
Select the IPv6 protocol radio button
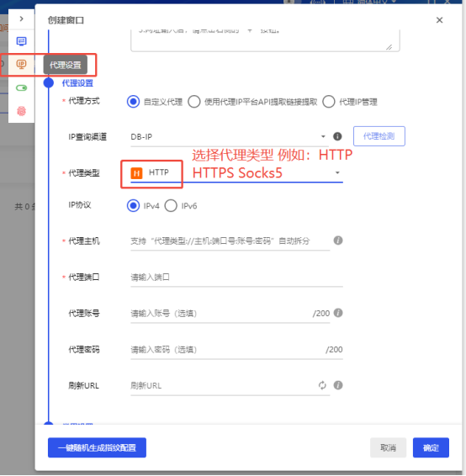pyautogui.click(x=171, y=206)
